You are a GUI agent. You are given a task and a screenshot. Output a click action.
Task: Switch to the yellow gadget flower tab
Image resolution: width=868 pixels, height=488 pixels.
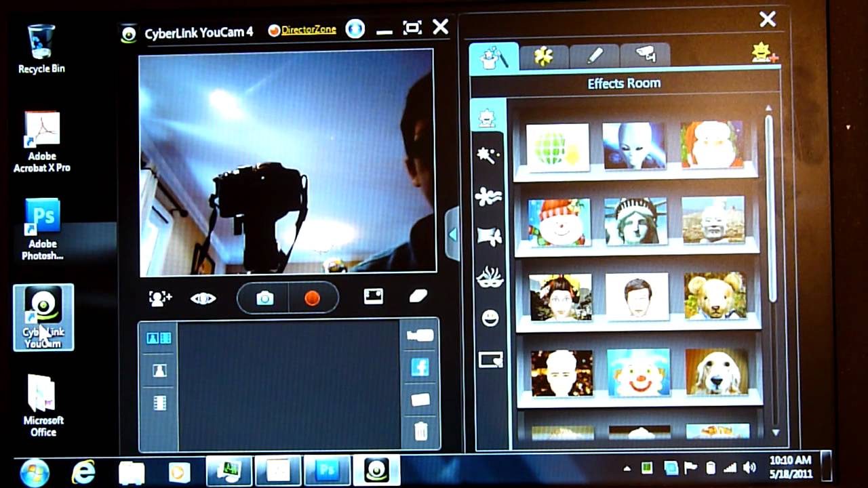[x=544, y=56]
